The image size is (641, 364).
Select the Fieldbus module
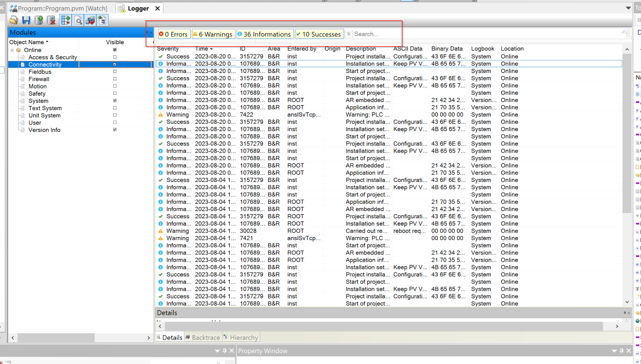(x=40, y=72)
